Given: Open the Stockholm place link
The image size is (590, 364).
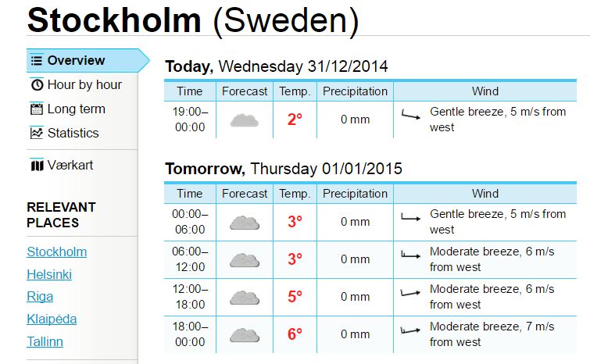Looking at the screenshot, I should [x=57, y=252].
